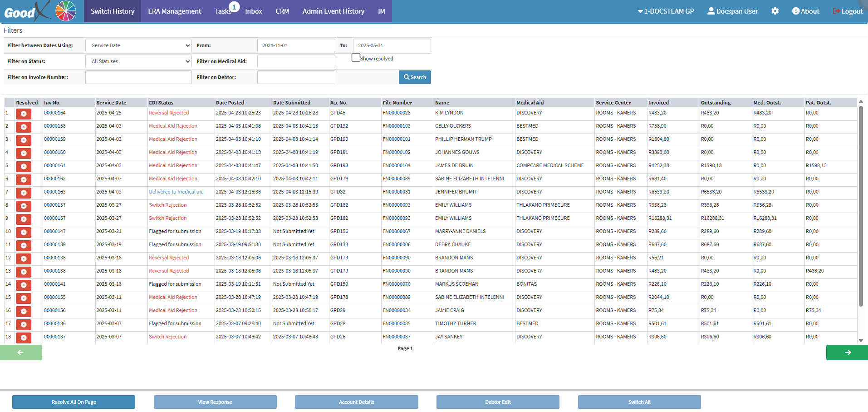Click resolved icon for invoice 00000139
Screen dimensions: 868x412
tap(24, 245)
